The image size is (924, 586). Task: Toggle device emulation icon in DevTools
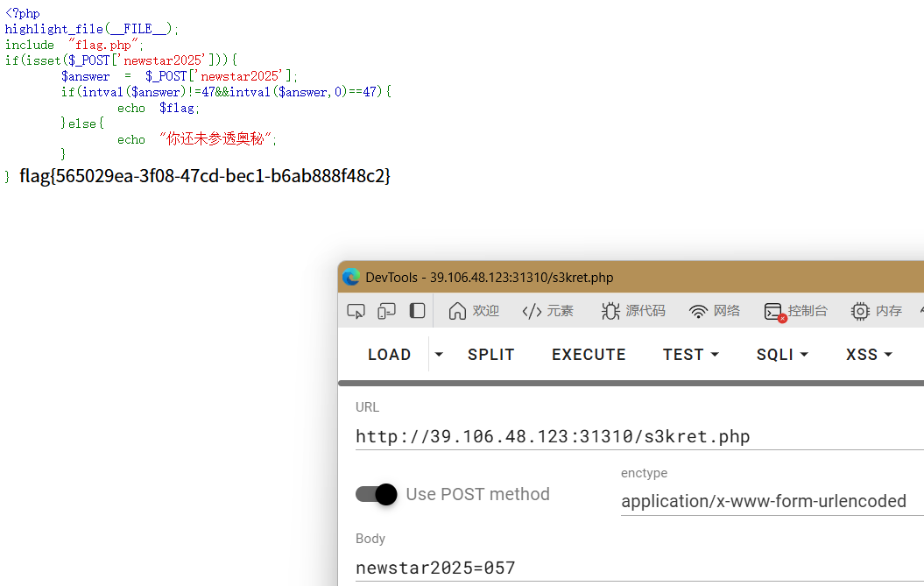(386, 311)
